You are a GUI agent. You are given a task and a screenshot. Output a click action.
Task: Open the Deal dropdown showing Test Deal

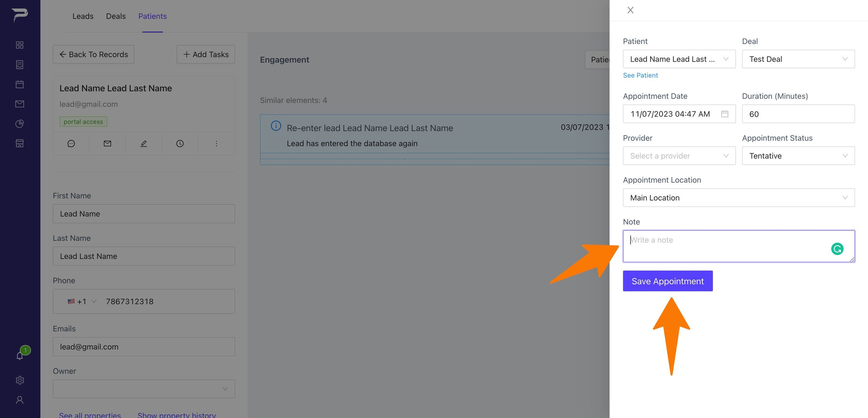798,59
